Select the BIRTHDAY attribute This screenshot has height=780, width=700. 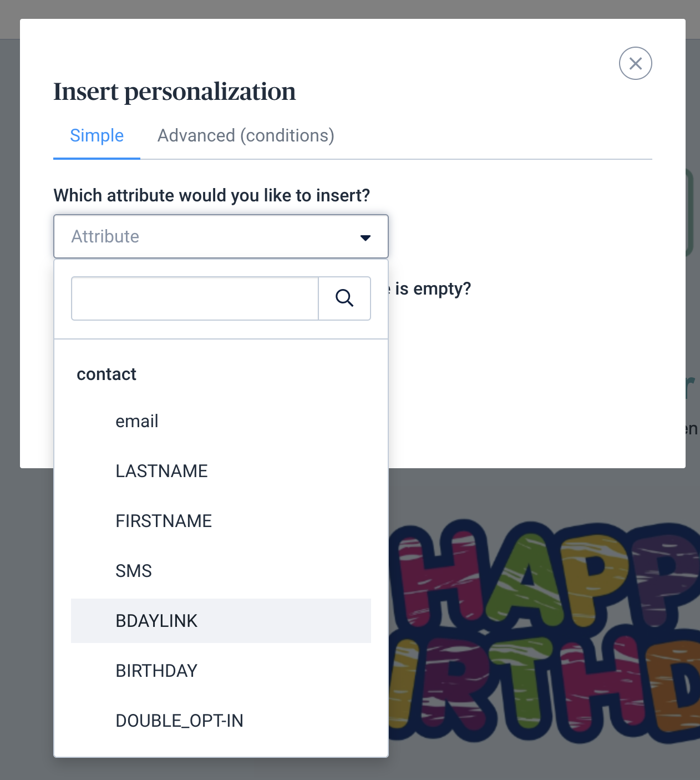[156, 671]
